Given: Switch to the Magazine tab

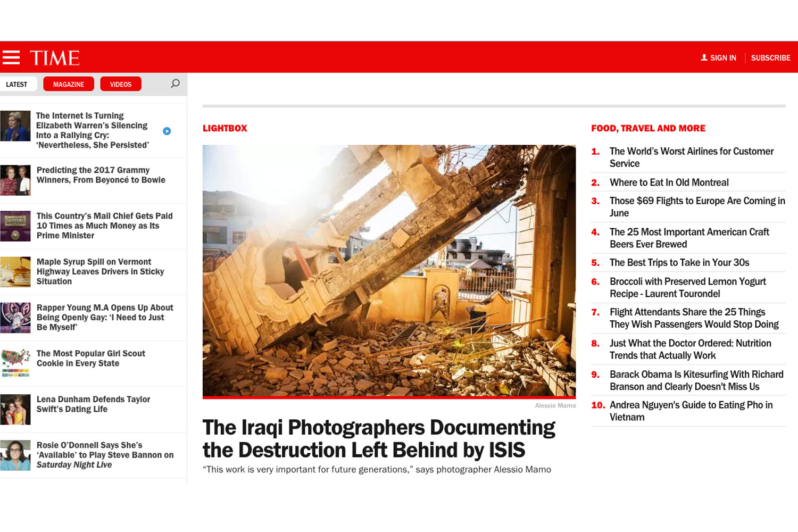Looking at the screenshot, I should point(69,84).
